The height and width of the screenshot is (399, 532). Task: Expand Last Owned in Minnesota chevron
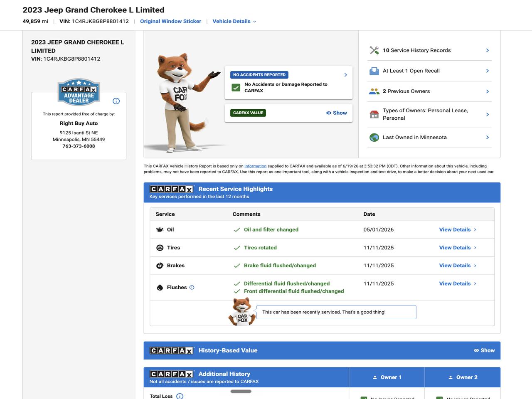[x=488, y=137]
